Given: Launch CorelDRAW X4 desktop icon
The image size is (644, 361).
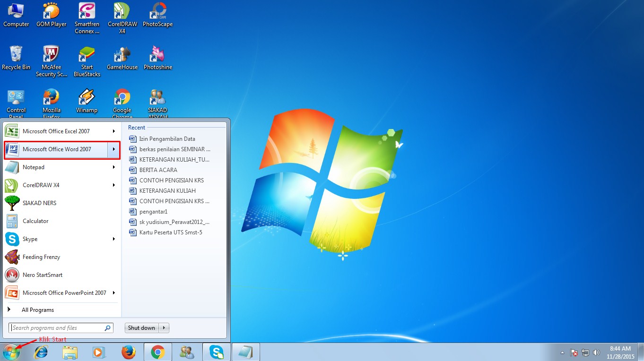Looking at the screenshot, I should pos(122,13).
